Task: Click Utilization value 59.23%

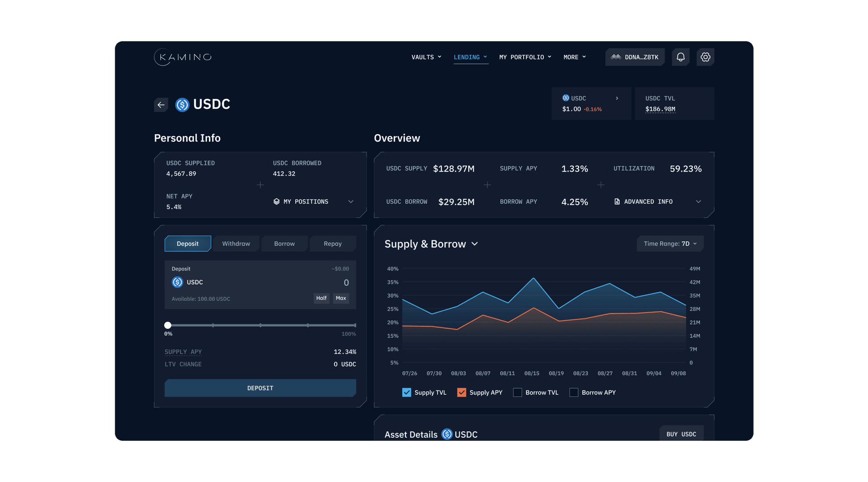Action: pos(686,168)
